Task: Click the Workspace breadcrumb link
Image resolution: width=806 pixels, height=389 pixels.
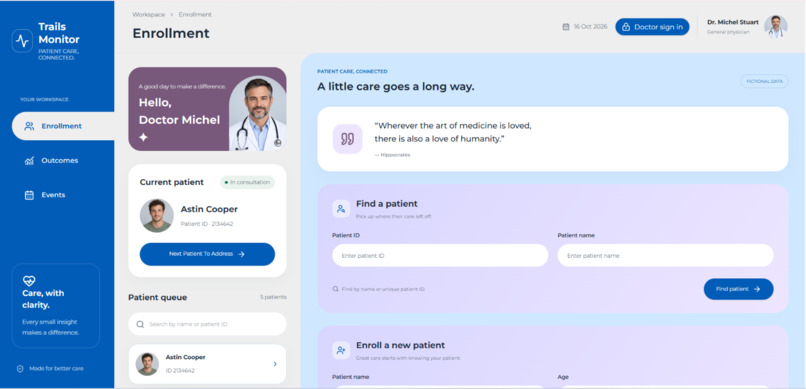Action: (x=149, y=14)
